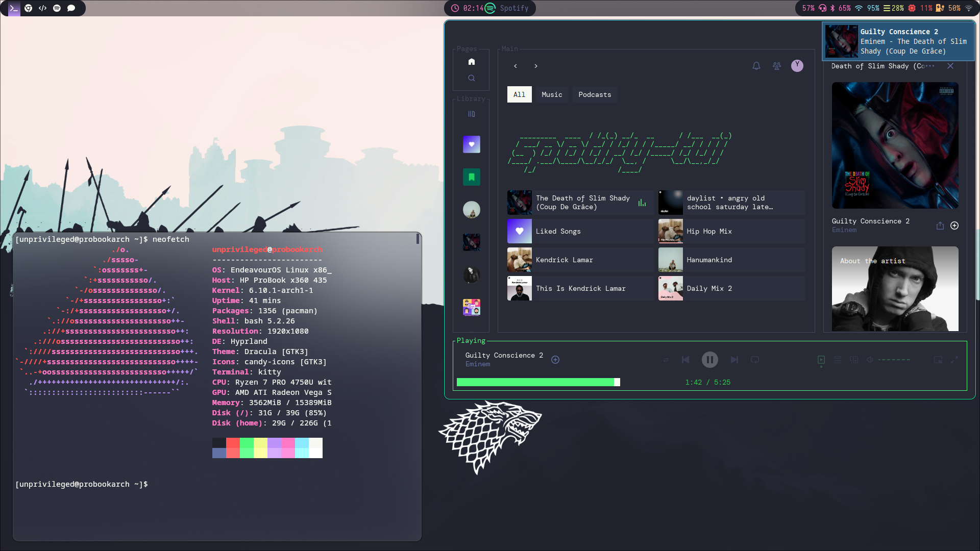Screen dimensions: 980x551
Task: Navigate back using the left chevron arrow
Action: click(x=516, y=66)
